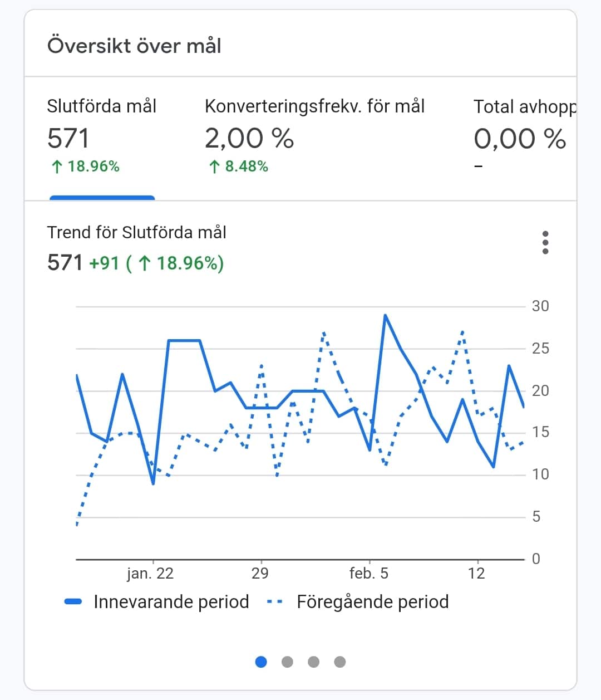Open the three-dot options menu

pyautogui.click(x=545, y=243)
